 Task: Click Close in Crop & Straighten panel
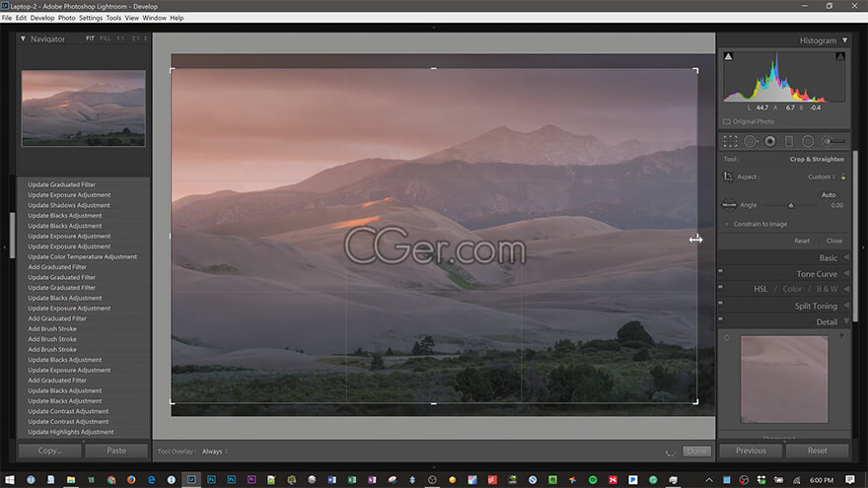click(x=833, y=241)
